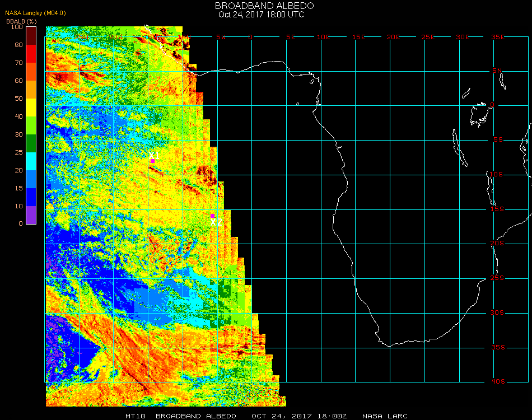Click the 5E longitude label

click(291, 37)
